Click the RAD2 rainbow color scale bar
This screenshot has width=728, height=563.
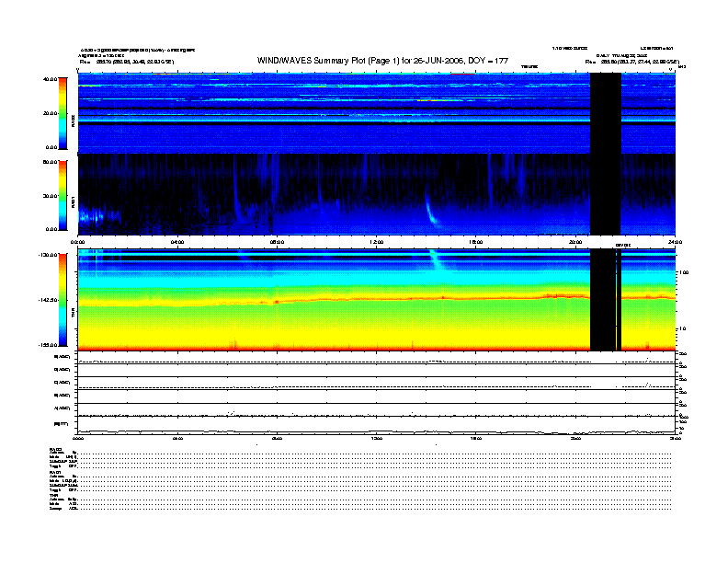click(63, 113)
